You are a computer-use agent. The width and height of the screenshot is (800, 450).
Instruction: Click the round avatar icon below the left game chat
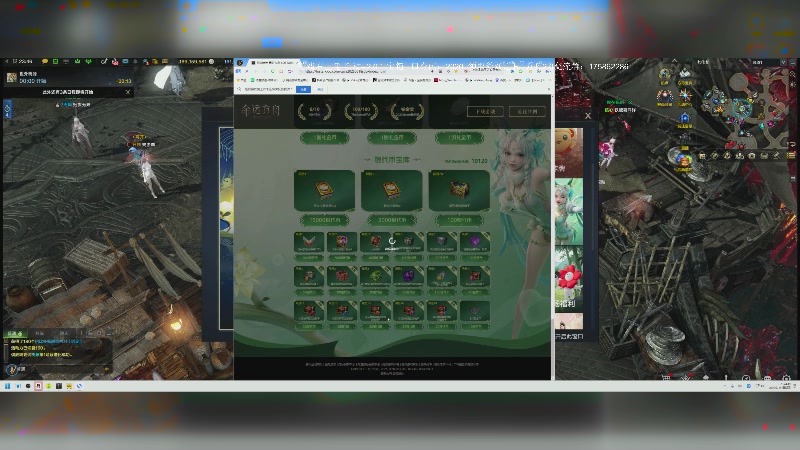12,369
